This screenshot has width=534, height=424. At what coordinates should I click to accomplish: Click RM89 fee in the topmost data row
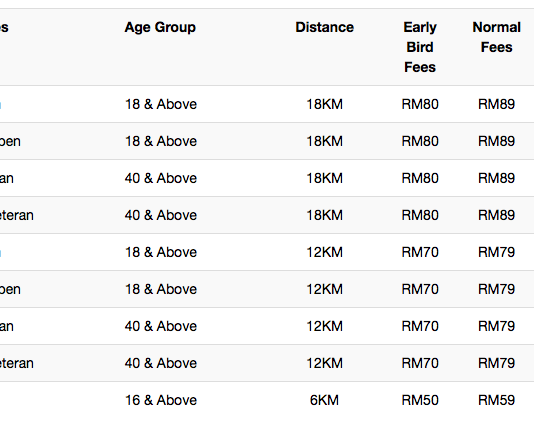coord(497,104)
